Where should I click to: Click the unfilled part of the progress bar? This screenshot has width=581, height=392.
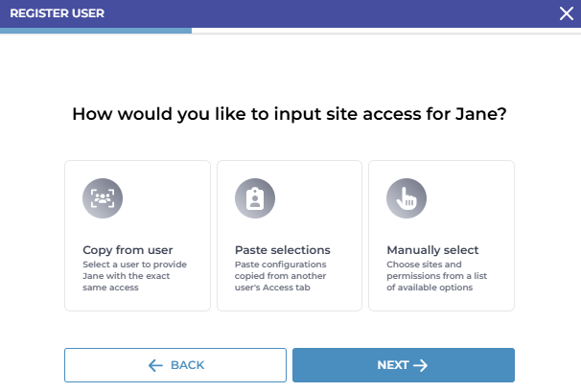point(383,31)
